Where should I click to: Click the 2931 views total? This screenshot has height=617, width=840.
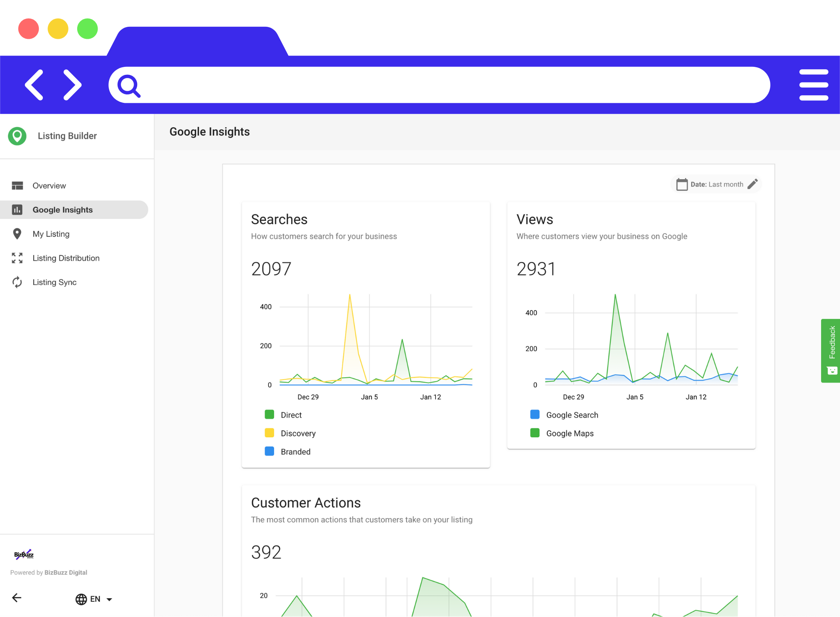[536, 269]
